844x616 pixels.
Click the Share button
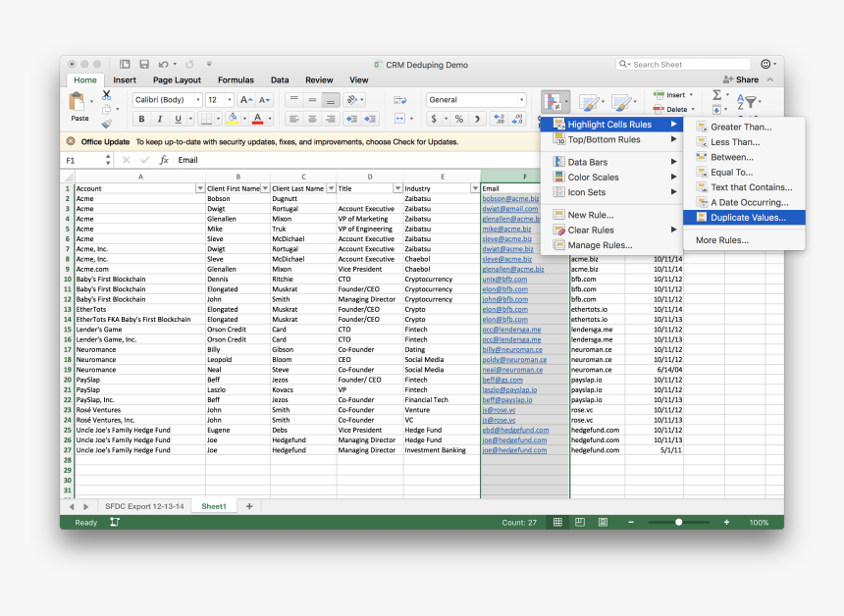click(741, 79)
